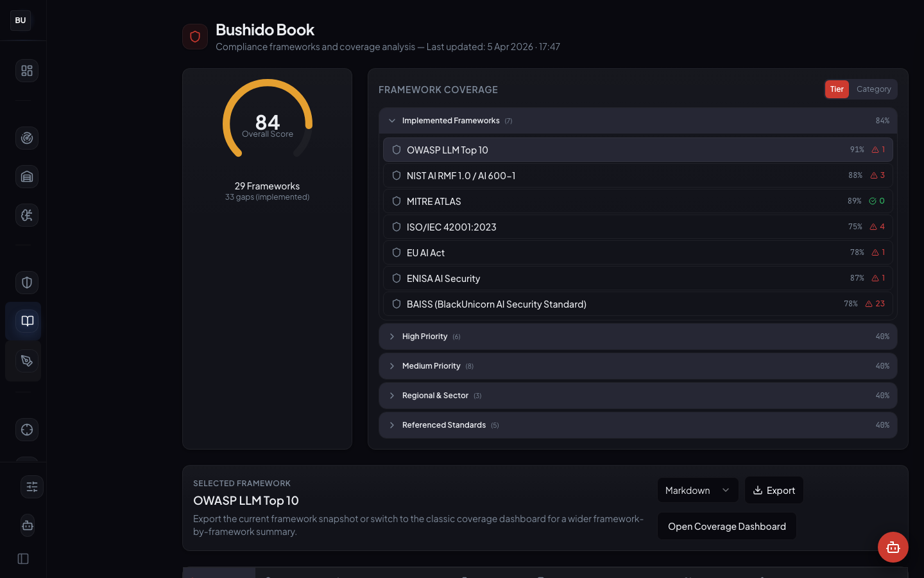The image size is (924, 578).
Task: Click the crosshair target sidebar icon
Action: tap(27, 430)
